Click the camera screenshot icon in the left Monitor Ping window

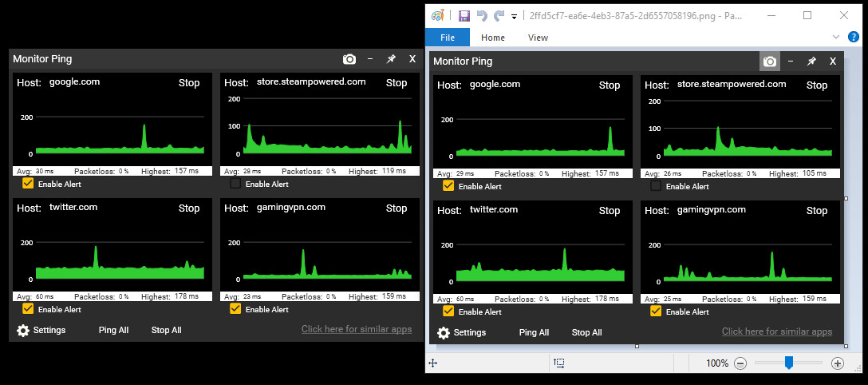tap(349, 59)
